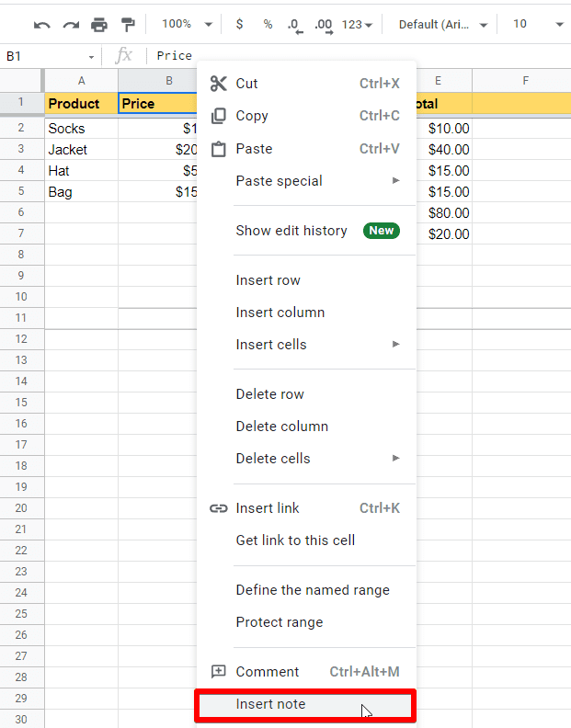Image resolution: width=571 pixels, height=728 pixels.
Task: Open the Name box B1 dropdown arrow
Action: [x=91, y=57]
